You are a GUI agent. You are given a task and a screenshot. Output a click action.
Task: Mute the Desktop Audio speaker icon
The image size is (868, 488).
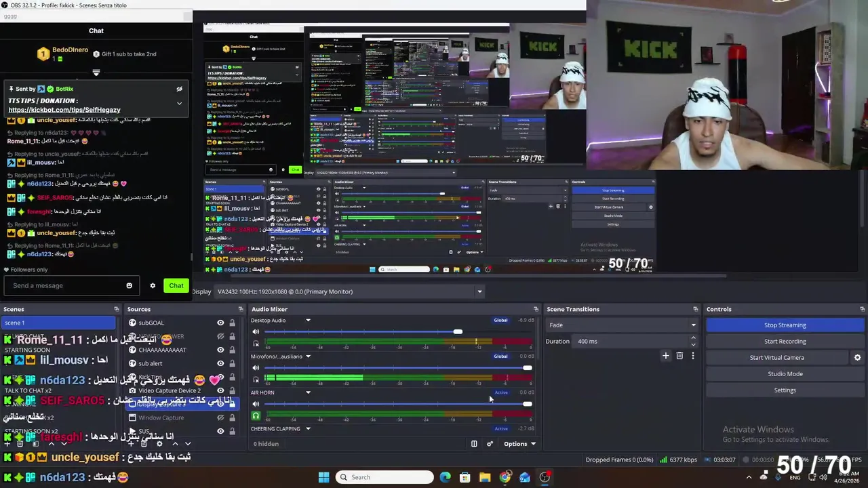[256, 331]
